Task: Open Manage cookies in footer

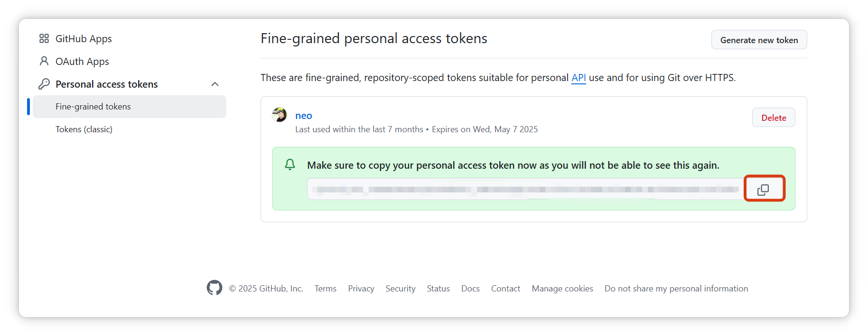Action: click(562, 289)
